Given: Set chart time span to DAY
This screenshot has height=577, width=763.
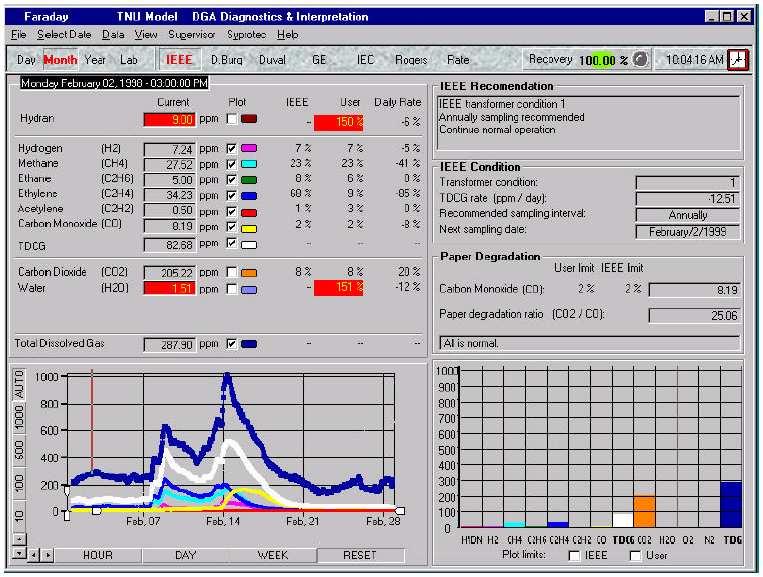Looking at the screenshot, I should point(185,555).
